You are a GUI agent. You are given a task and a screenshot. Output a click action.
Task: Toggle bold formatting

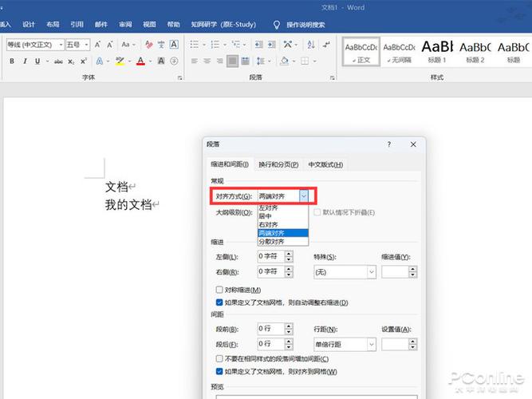12,61
